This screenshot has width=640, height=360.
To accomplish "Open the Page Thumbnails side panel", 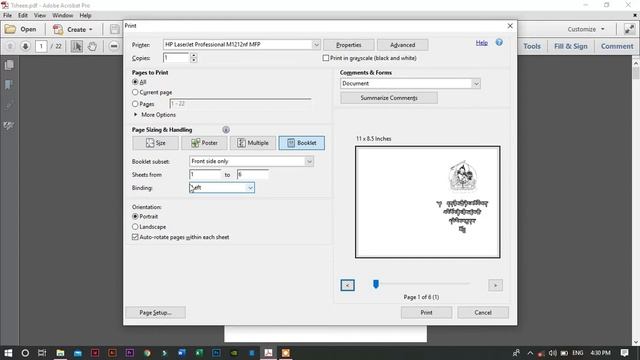I will tap(9, 65).
